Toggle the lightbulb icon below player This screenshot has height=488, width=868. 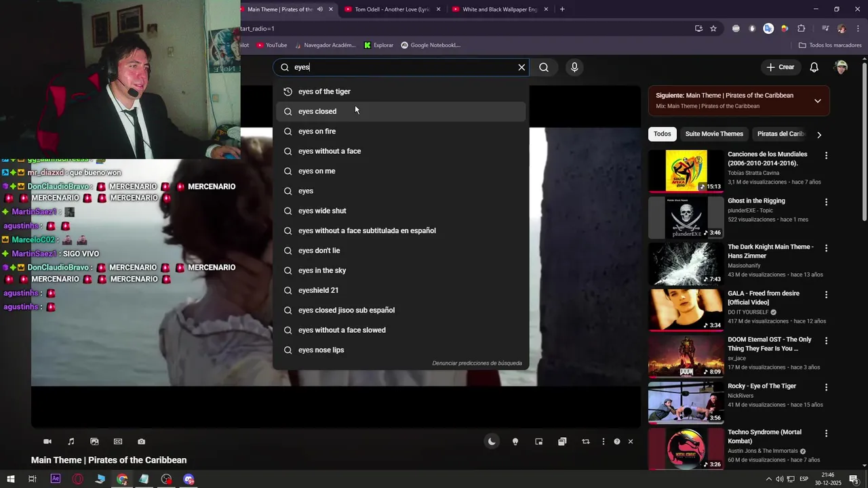coord(515,442)
